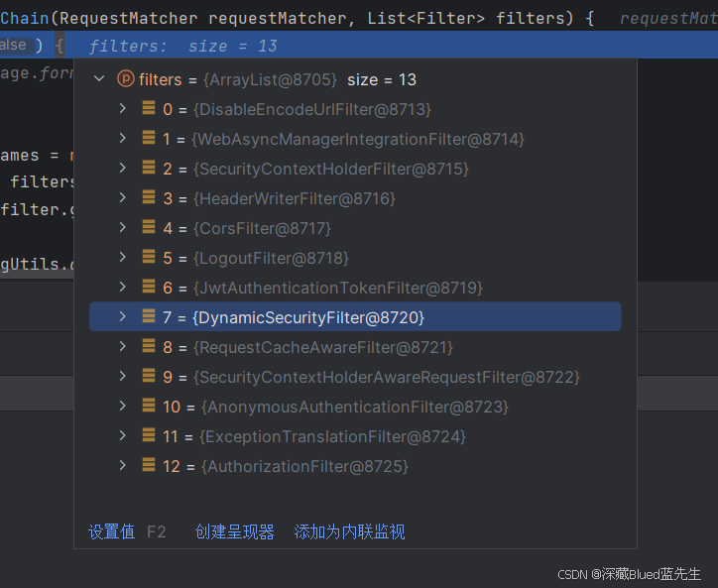The height and width of the screenshot is (588, 718).
Task: Click the object icon of CorsFilter entry
Action: tap(149, 227)
